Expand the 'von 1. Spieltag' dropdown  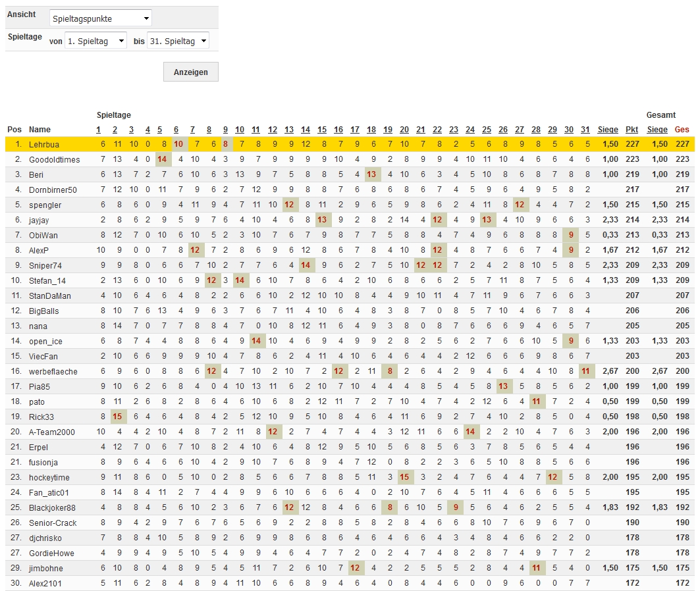[95, 41]
